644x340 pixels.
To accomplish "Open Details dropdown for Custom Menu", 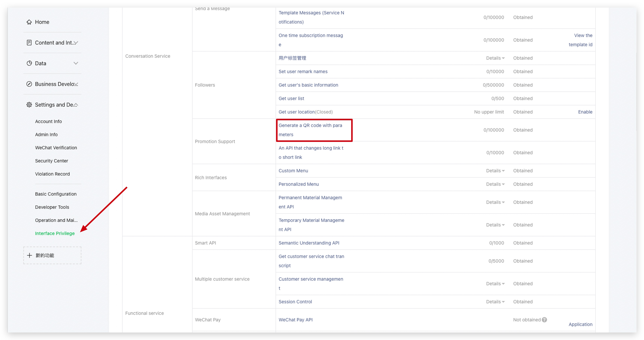I will 495,171.
